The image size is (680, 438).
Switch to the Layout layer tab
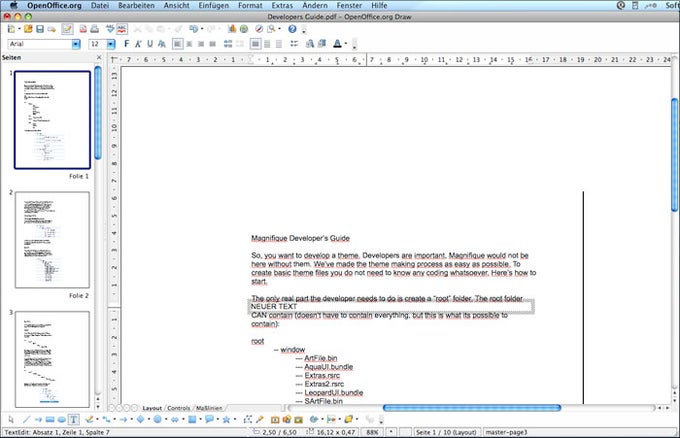tap(152, 408)
